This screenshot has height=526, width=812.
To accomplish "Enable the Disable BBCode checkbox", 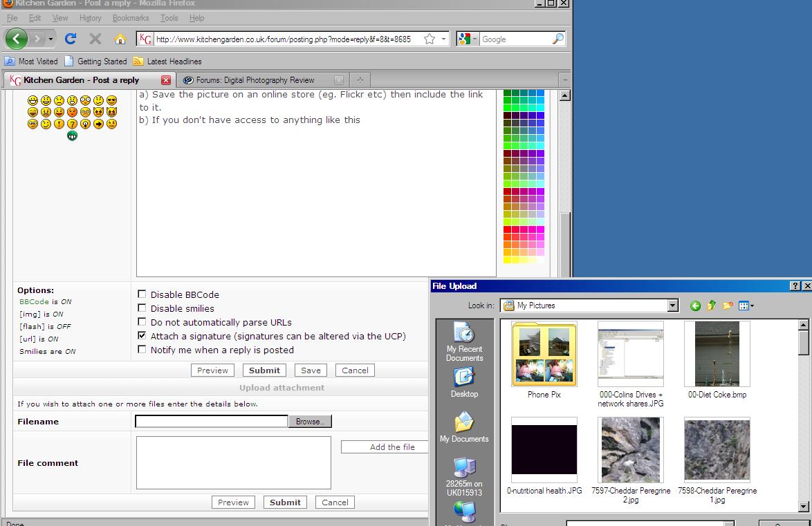I will point(142,294).
